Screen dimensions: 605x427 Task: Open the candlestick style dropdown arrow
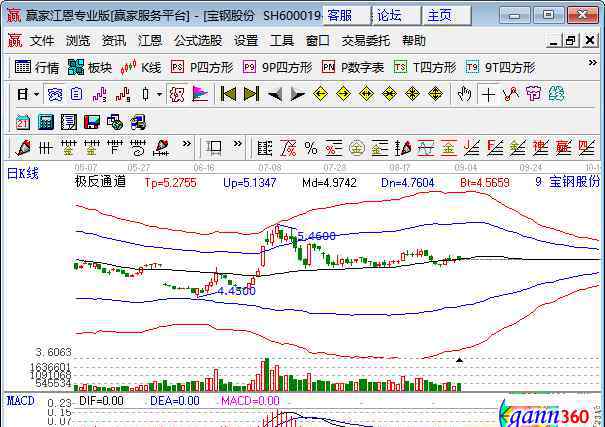pos(159,94)
